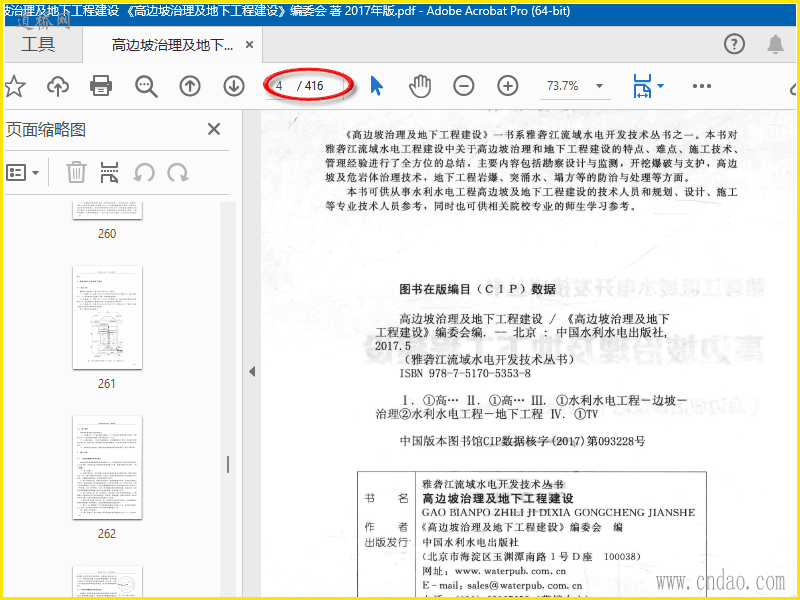Image resolution: width=800 pixels, height=600 pixels.
Task: Delete selected pages with trash icon
Action: click(76, 172)
